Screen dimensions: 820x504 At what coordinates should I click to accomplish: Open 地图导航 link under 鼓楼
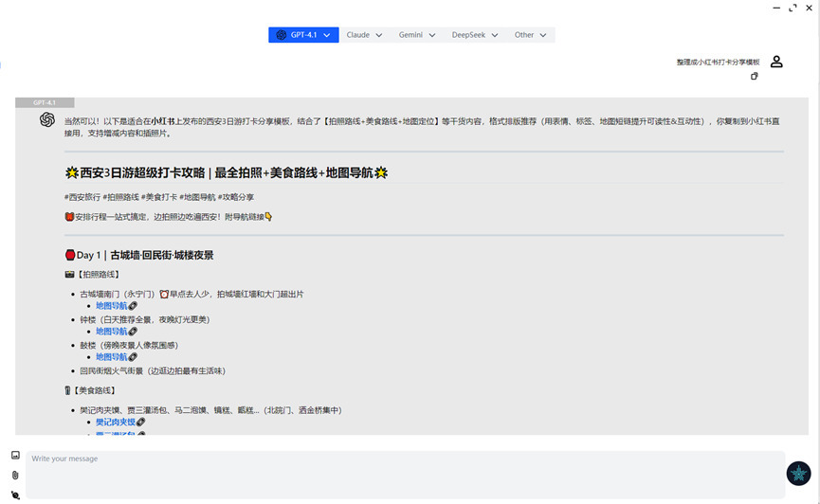tap(112, 357)
